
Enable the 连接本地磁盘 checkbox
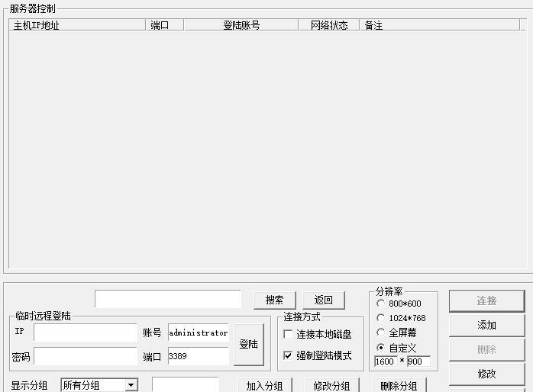289,335
